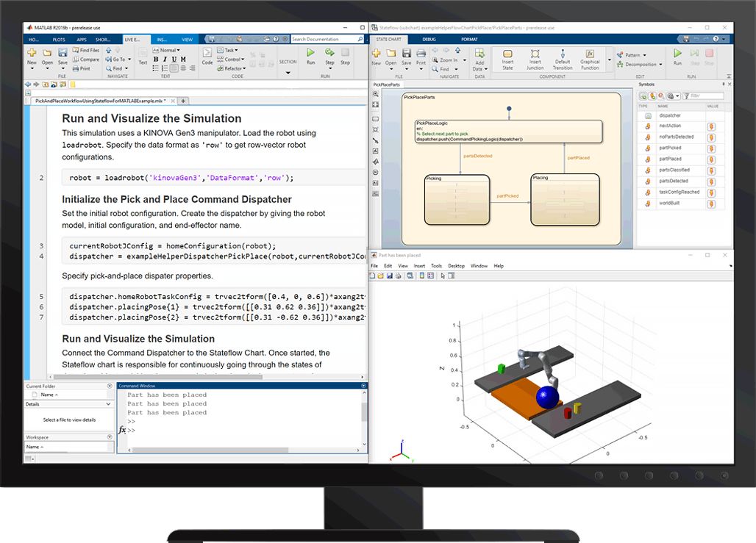This screenshot has width=756, height=543.
Task: Switch to the PLOTS tab in MATLAB
Action: click(x=59, y=40)
